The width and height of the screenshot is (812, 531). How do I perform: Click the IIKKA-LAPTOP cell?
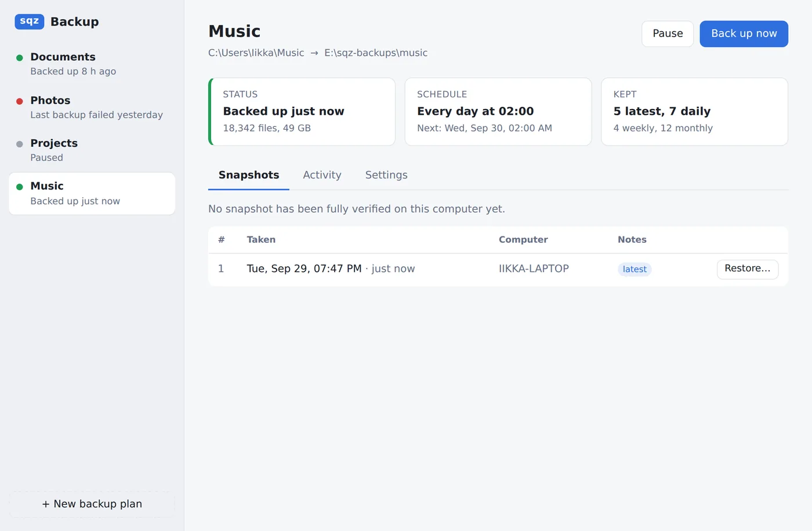534,268
